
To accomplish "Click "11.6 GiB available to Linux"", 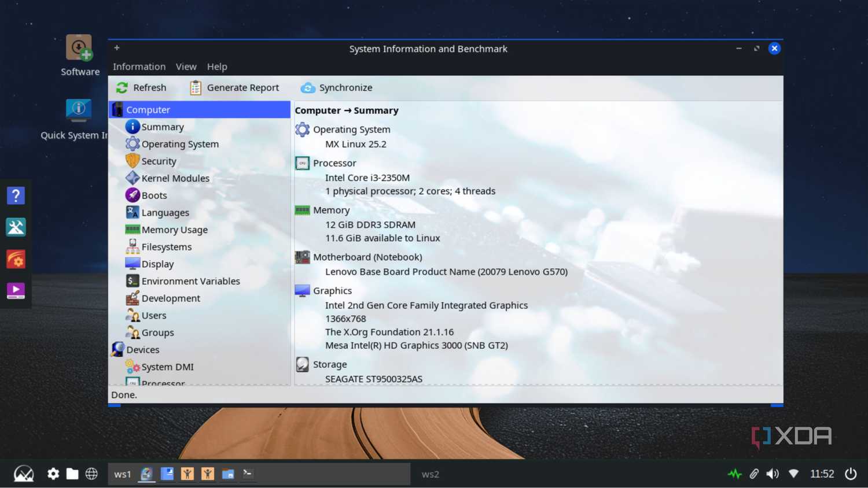I will coord(382,238).
